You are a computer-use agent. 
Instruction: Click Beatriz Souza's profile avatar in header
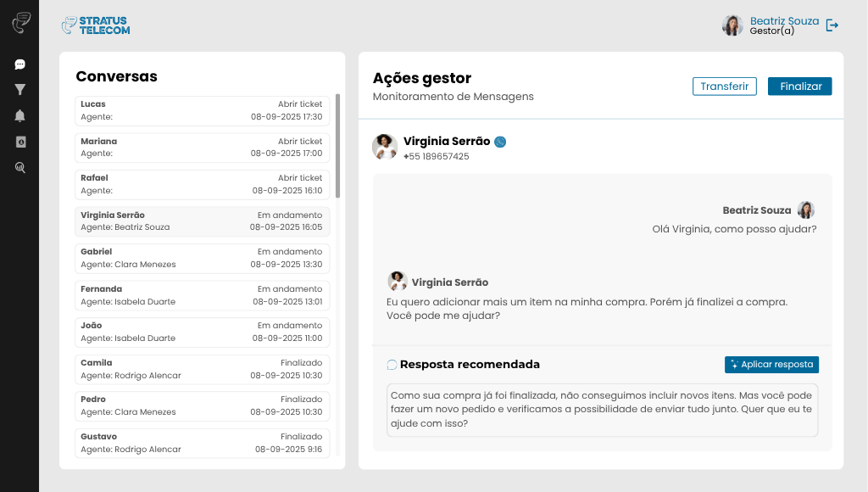point(732,25)
